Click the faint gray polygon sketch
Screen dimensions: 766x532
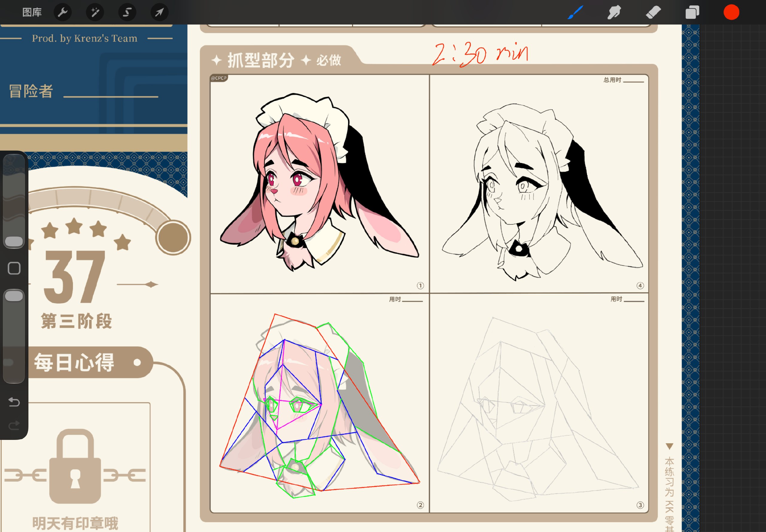[x=538, y=409]
